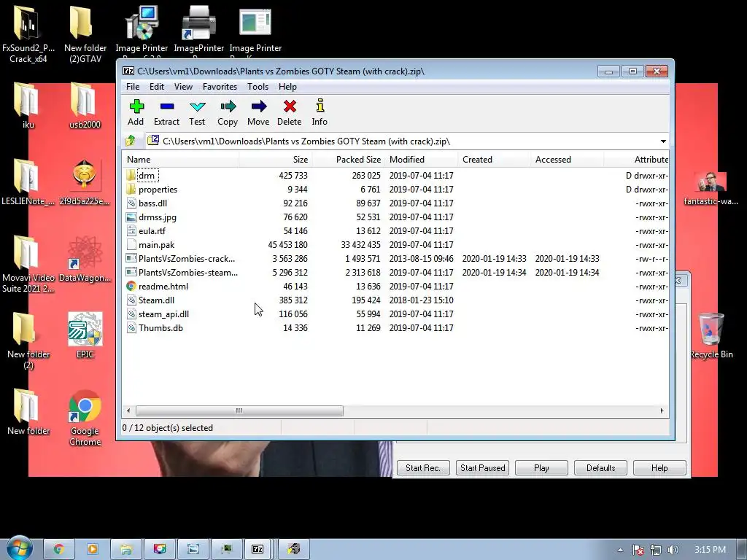The image size is (747, 560).
Task: Open the Google Chrome desktop shortcut
Action: click(x=85, y=418)
